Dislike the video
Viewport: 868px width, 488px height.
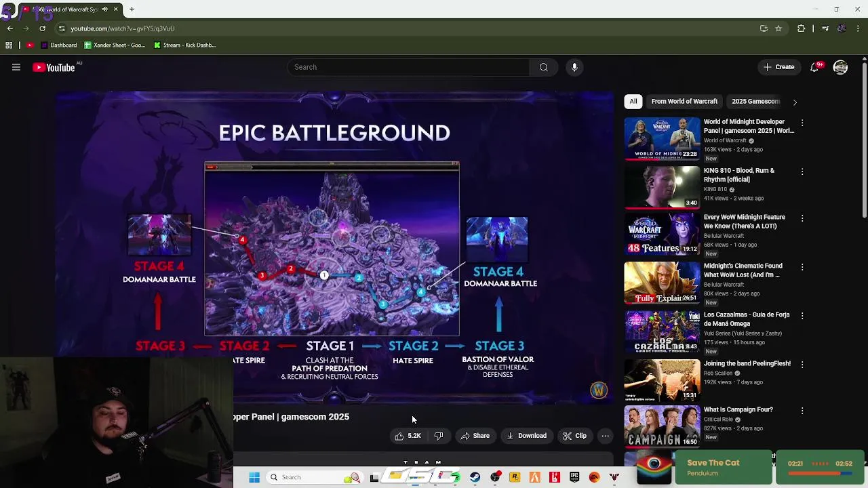[438, 436]
